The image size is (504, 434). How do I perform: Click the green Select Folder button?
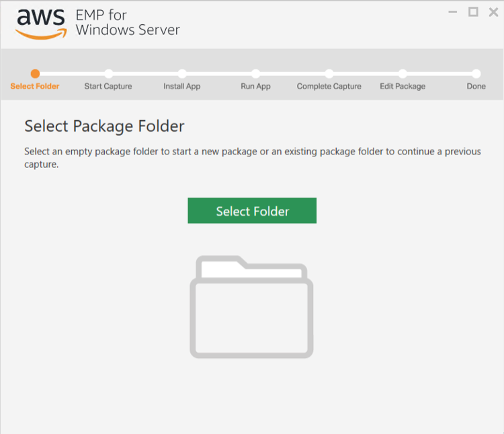252,210
